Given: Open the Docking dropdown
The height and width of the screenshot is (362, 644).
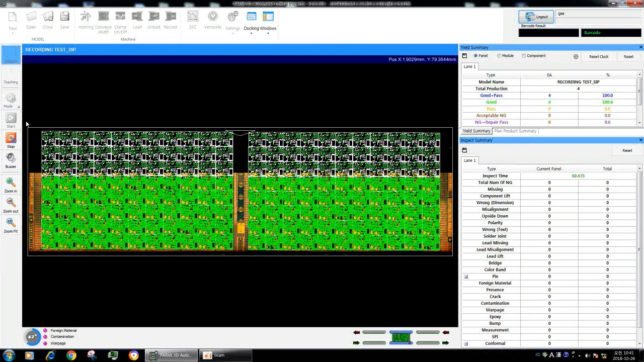Looking at the screenshot, I should (x=252, y=33).
